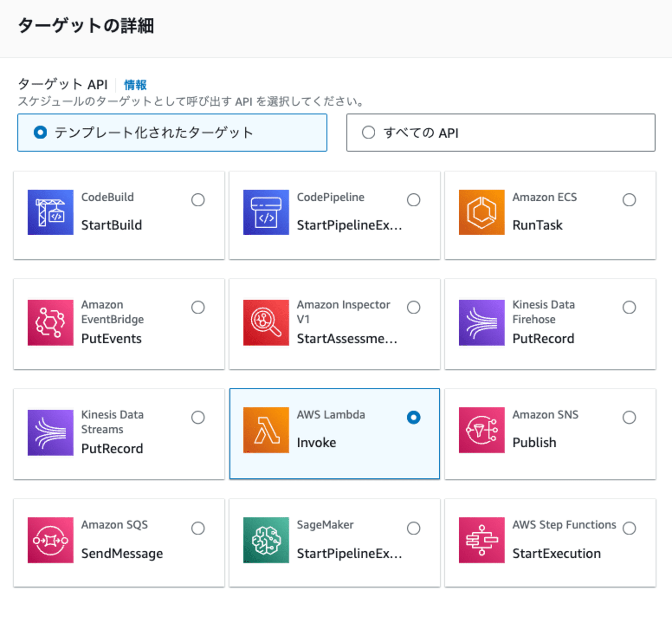The width and height of the screenshot is (672, 623).
Task: Click the Amazon ECS hexagon icon
Action: click(482, 212)
